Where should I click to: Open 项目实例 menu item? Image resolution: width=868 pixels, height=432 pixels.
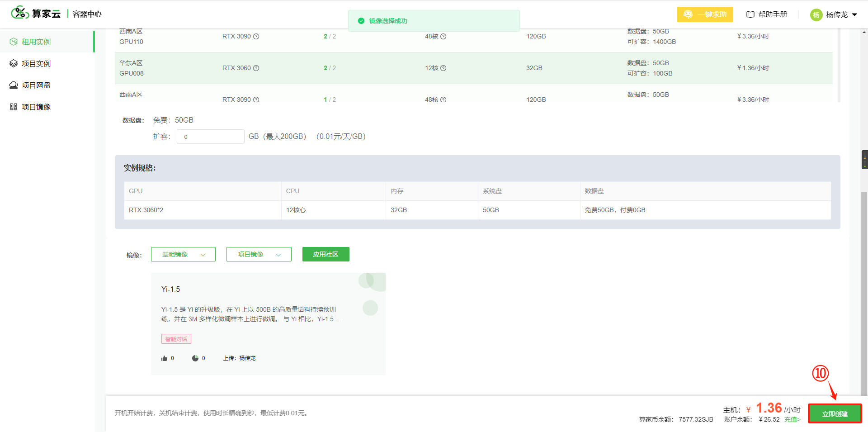pos(47,63)
